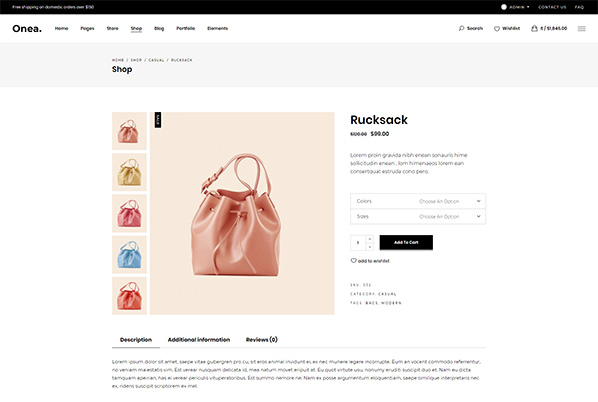Screen dimensions: 598x402
Task: Follow the Contact Us link
Action: coord(552,7)
